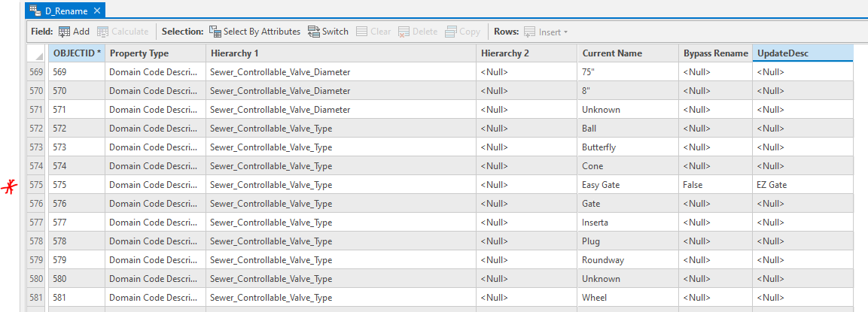Viewport: 868px width, 312px height.
Task: Click the UpdateDesc column header
Action: pos(802,53)
